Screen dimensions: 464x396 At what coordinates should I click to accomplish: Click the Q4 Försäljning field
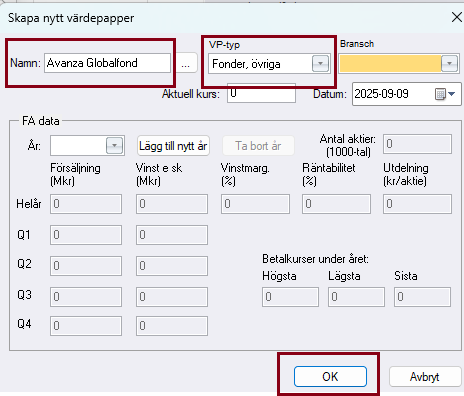[x=86, y=326]
